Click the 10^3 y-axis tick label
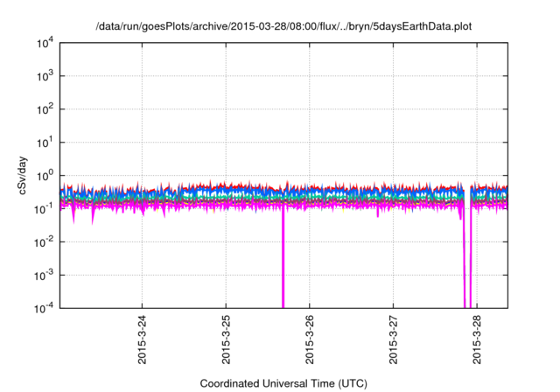This screenshot has height=392, width=560. tap(45, 76)
